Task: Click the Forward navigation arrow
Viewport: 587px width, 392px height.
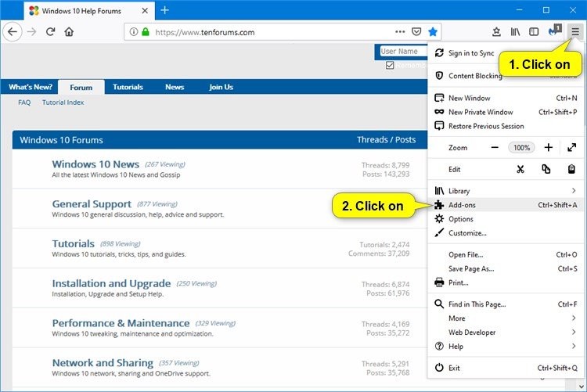Action: pyautogui.click(x=32, y=32)
